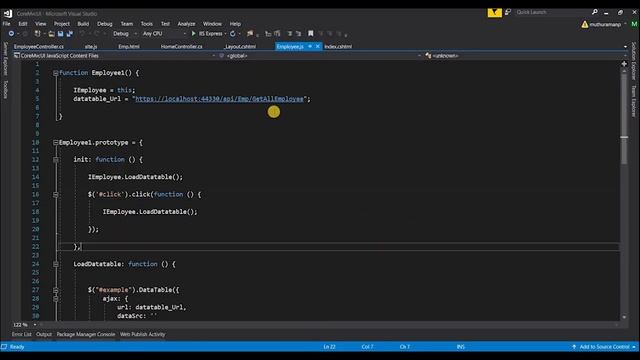Open the document tabs overflow dropdown arrow
This screenshot has width=640, height=360.
(x=625, y=47)
